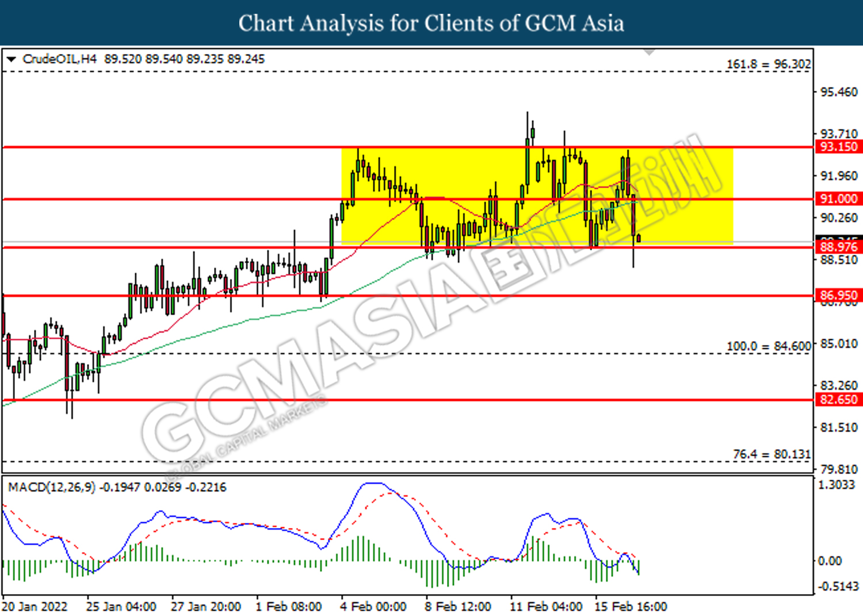This screenshot has width=863, height=616.
Task: Click the 15 Feb 16:00 time label
Action: [631, 606]
